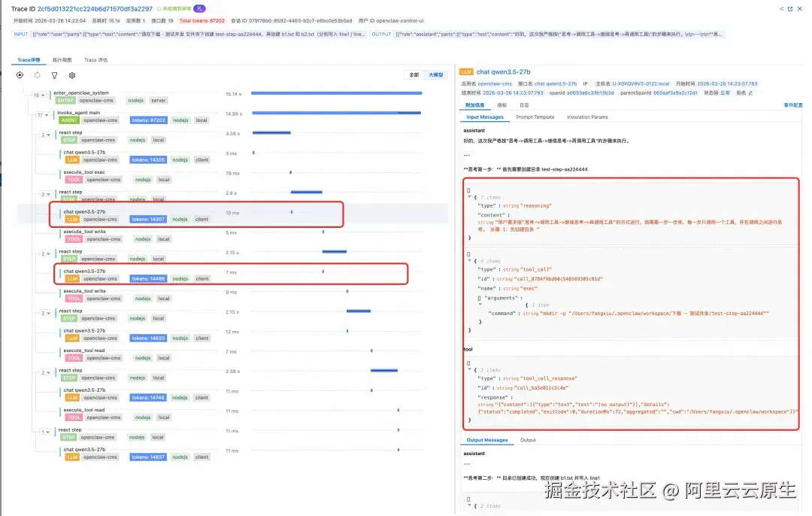Click the invoke_agent main timeline bar

337,112
